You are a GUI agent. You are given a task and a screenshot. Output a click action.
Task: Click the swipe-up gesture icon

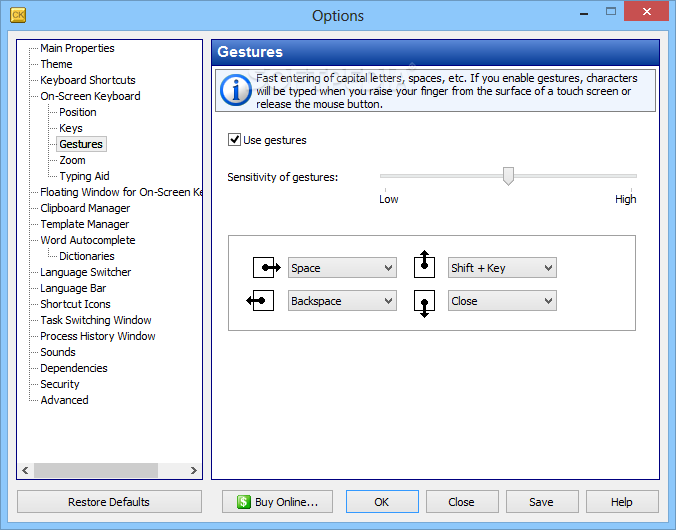tap(424, 264)
